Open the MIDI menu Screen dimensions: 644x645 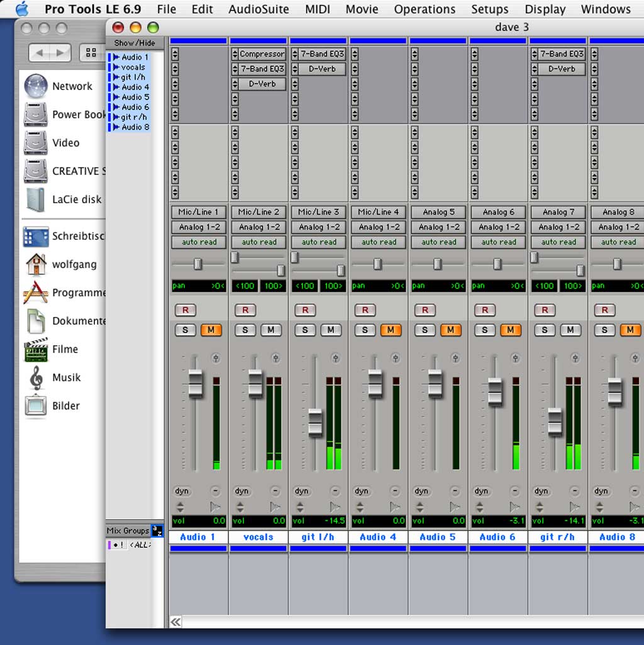[318, 9]
